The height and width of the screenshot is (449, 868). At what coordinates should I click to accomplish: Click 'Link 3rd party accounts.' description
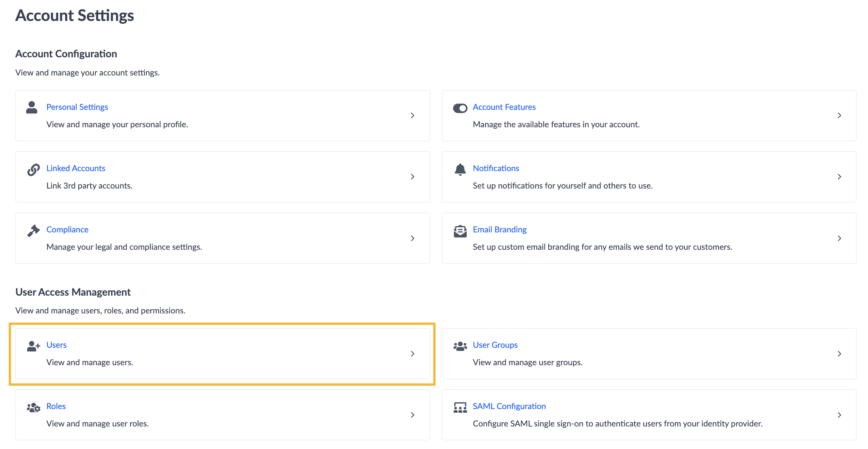[x=89, y=186]
